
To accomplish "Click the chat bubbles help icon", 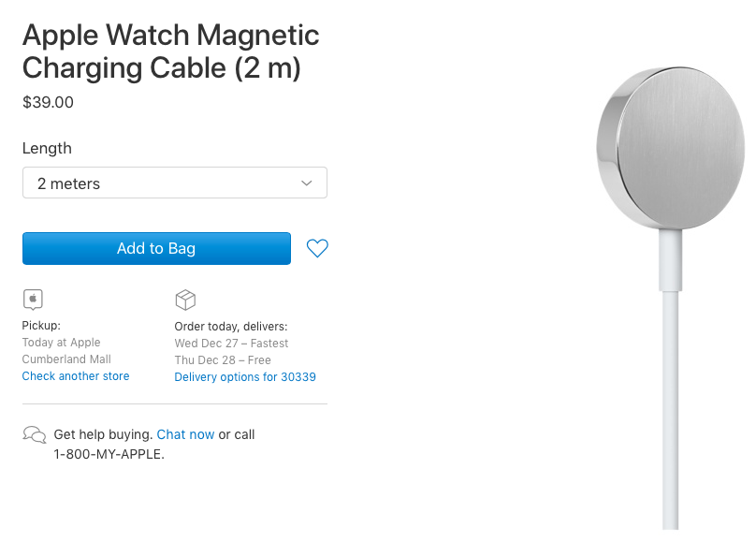I will (x=35, y=434).
